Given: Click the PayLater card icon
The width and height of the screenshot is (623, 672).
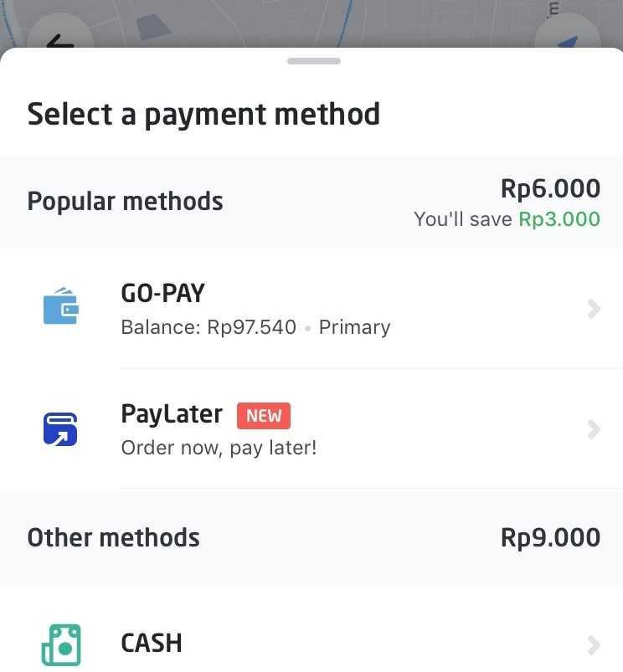Looking at the screenshot, I should point(60,429).
